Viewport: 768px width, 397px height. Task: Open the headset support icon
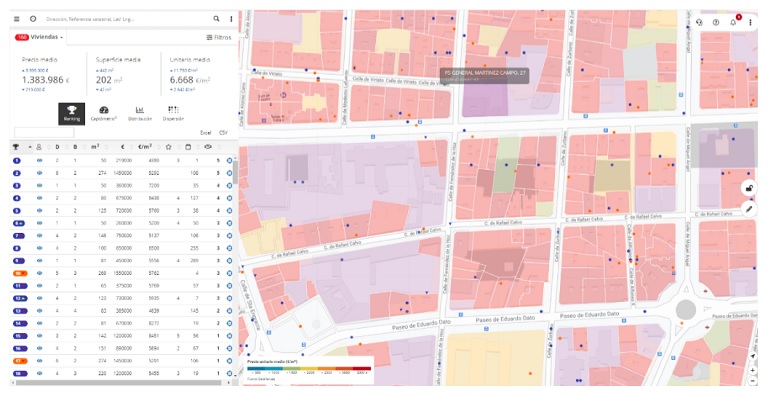point(699,23)
